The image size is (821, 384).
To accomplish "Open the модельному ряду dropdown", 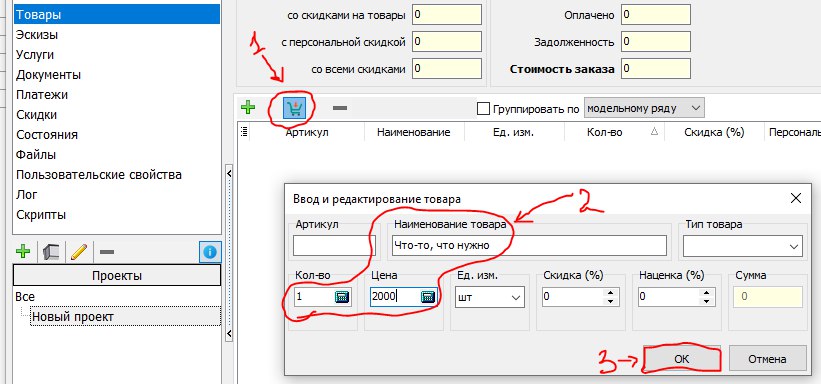I will pos(644,108).
